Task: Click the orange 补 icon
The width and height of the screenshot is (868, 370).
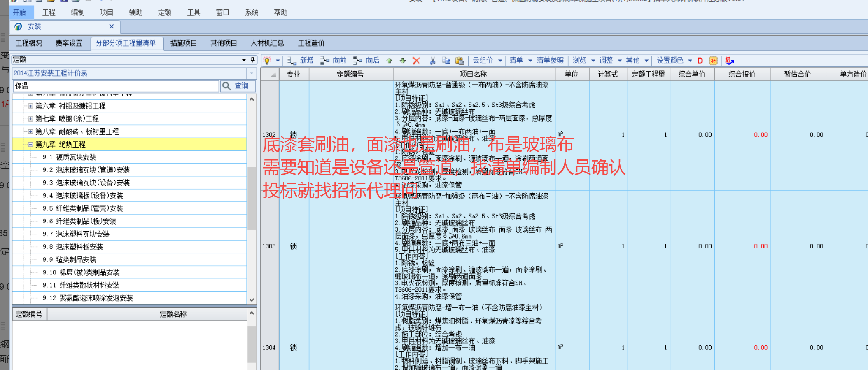Action: tap(713, 61)
